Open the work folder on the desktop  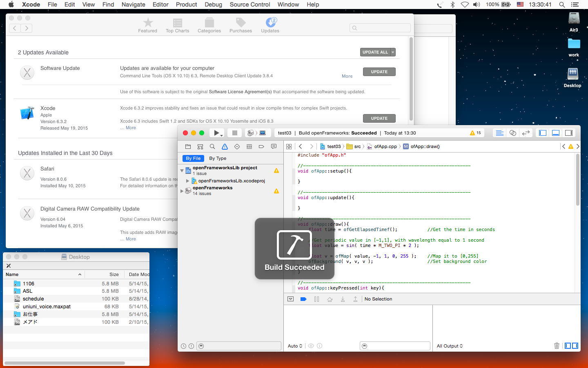[x=574, y=48]
